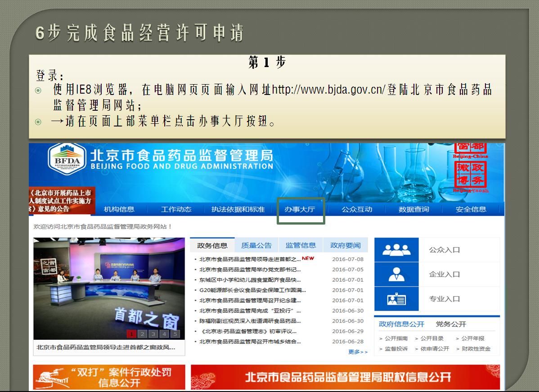This screenshot has height=392, width=539.
Task: Open the 专业入口 ID card icon
Action: click(396, 299)
